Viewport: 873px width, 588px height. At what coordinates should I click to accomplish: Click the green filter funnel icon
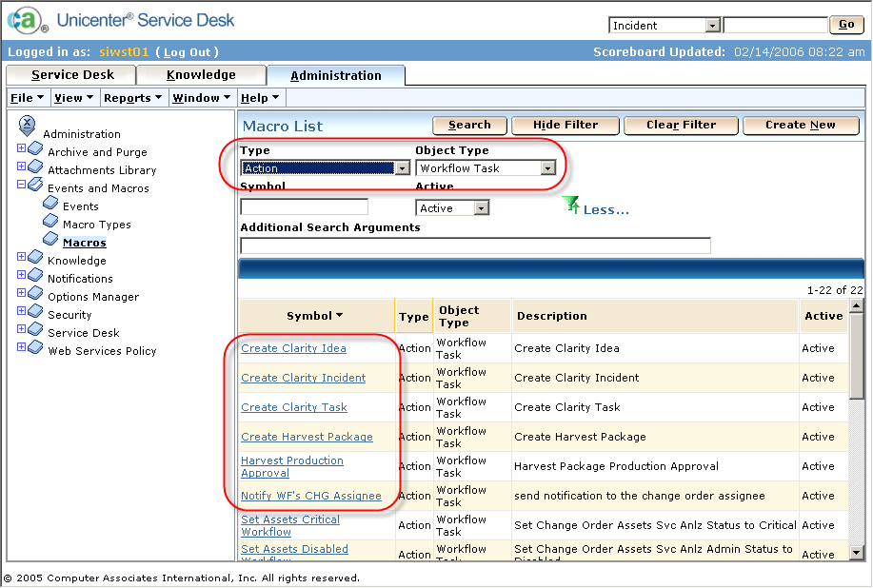point(570,205)
